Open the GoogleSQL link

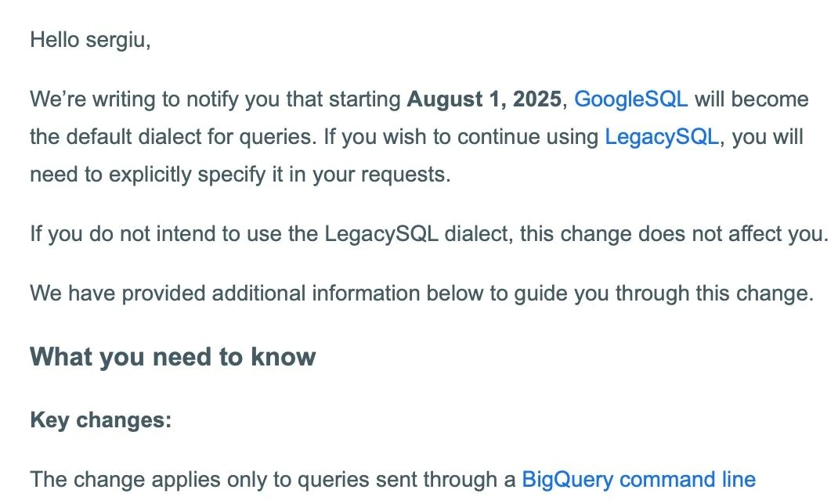click(x=630, y=100)
